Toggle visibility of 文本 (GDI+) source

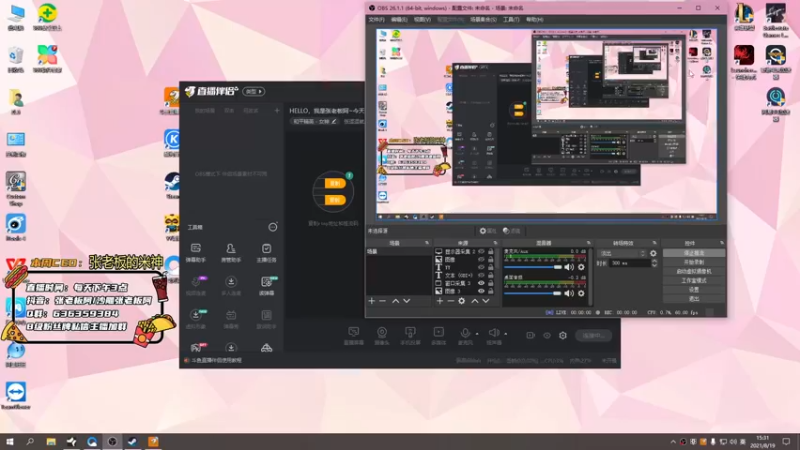pyautogui.click(x=481, y=275)
